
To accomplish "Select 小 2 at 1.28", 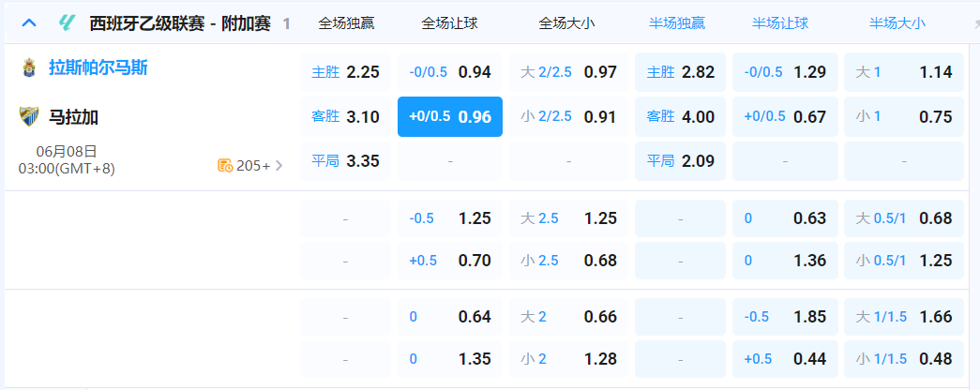I will click(568, 359).
